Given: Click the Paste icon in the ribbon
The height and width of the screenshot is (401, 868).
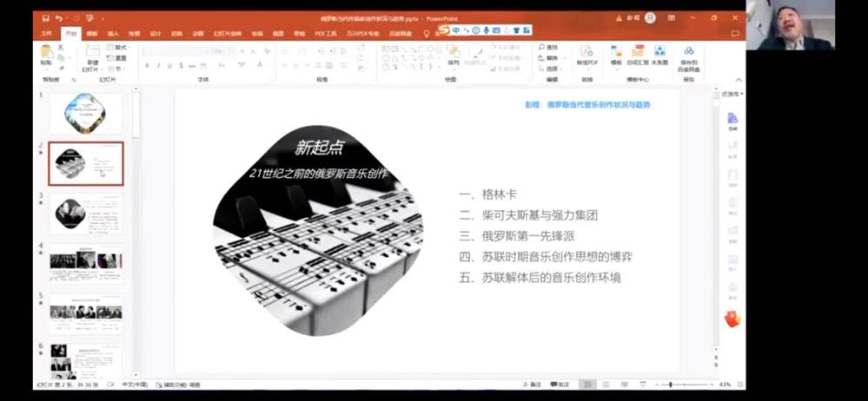Looking at the screenshot, I should 46,54.
